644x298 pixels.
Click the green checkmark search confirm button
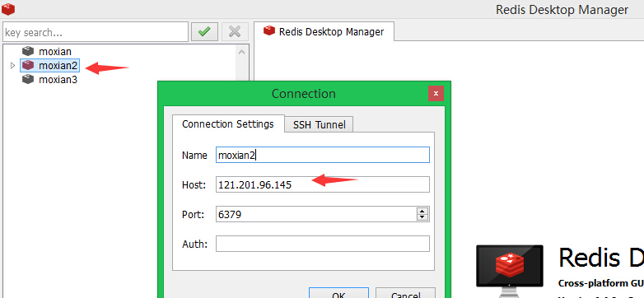(x=204, y=32)
